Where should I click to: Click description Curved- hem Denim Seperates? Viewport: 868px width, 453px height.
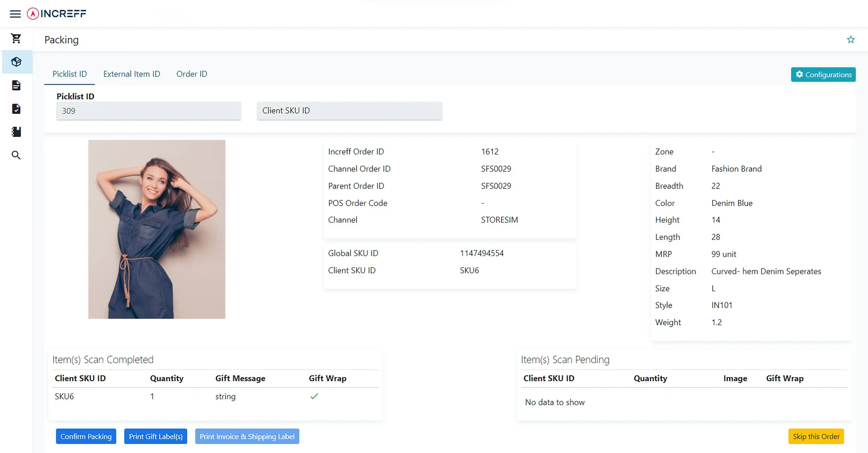(766, 271)
